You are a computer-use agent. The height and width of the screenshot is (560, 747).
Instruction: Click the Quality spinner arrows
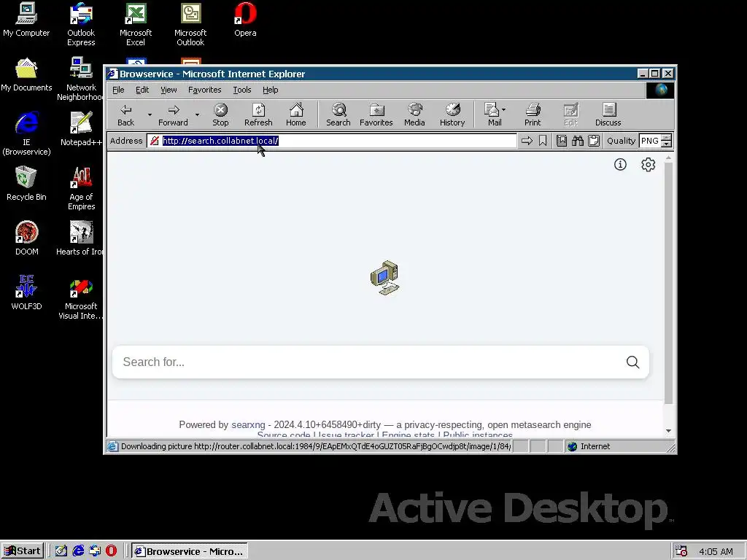[667, 141]
